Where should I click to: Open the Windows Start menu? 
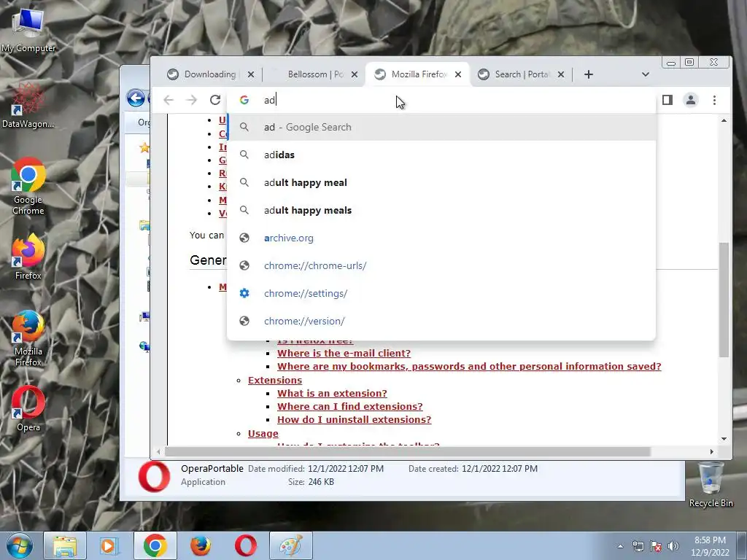tap(20, 545)
